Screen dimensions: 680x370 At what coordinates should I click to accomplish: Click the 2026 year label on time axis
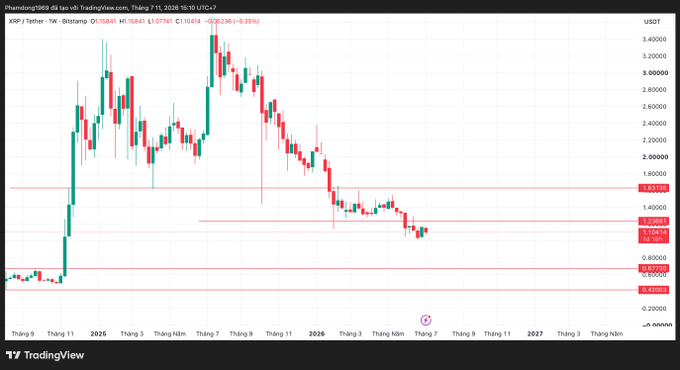pyautogui.click(x=317, y=334)
